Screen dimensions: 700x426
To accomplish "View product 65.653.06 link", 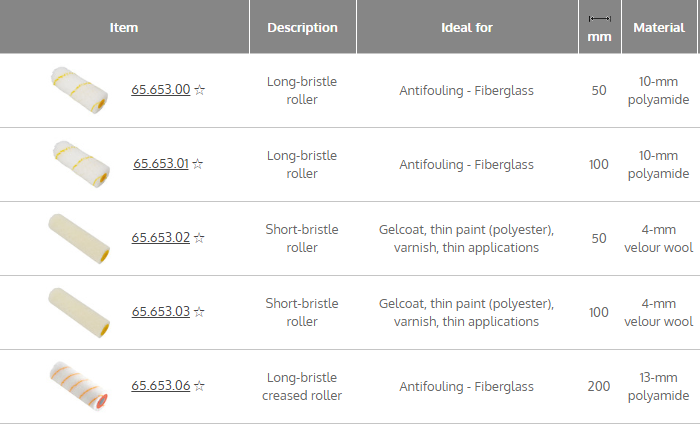I will 160,386.
